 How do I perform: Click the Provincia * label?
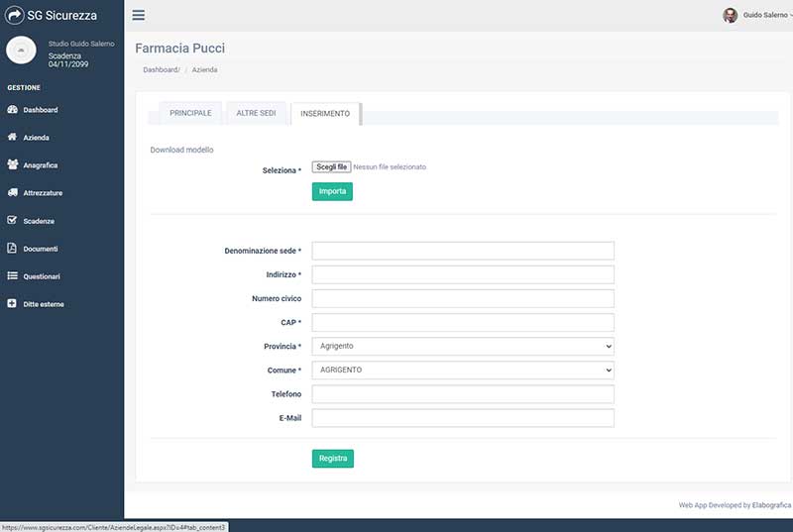click(x=283, y=346)
